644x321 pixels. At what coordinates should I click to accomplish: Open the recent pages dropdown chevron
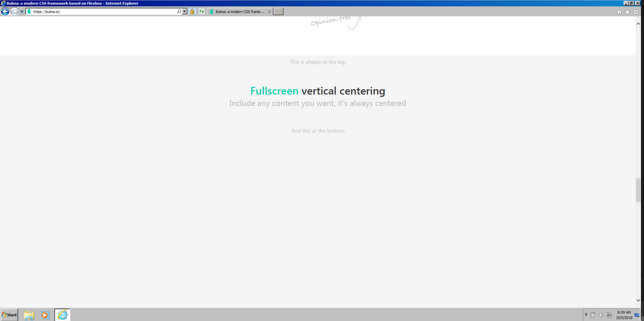point(22,11)
